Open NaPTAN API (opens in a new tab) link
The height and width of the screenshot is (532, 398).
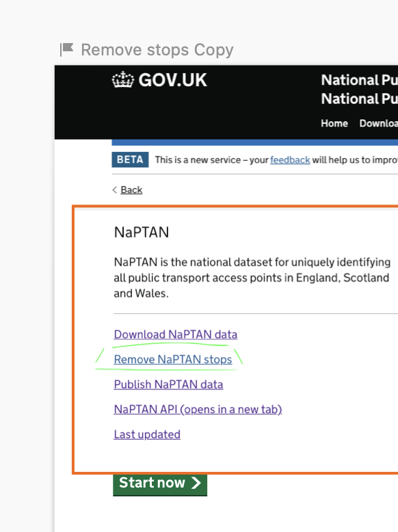point(198,409)
